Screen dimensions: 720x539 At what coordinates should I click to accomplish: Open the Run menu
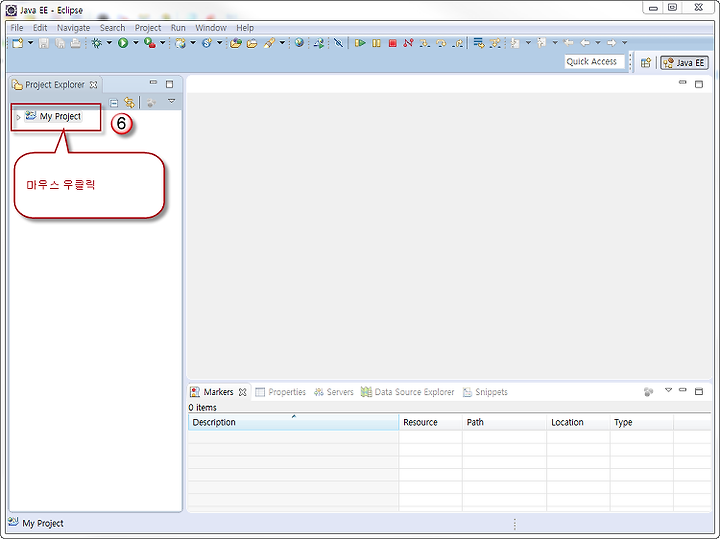178,28
